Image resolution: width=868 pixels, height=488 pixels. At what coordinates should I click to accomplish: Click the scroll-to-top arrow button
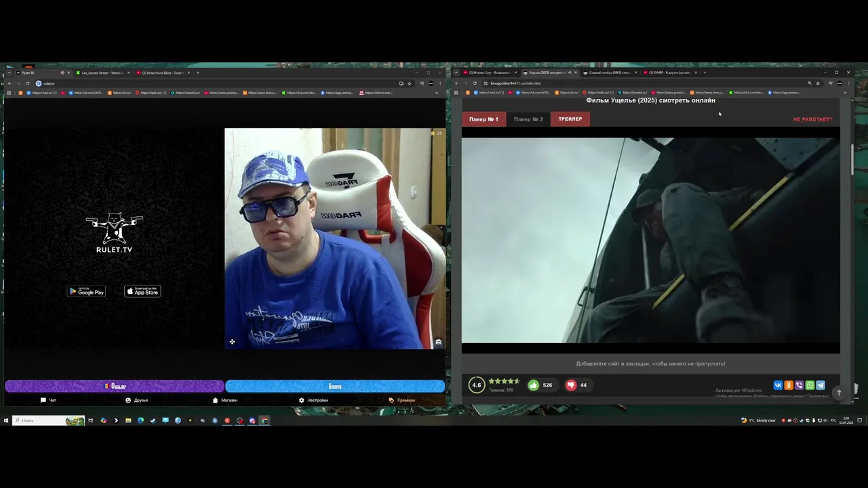click(x=839, y=392)
